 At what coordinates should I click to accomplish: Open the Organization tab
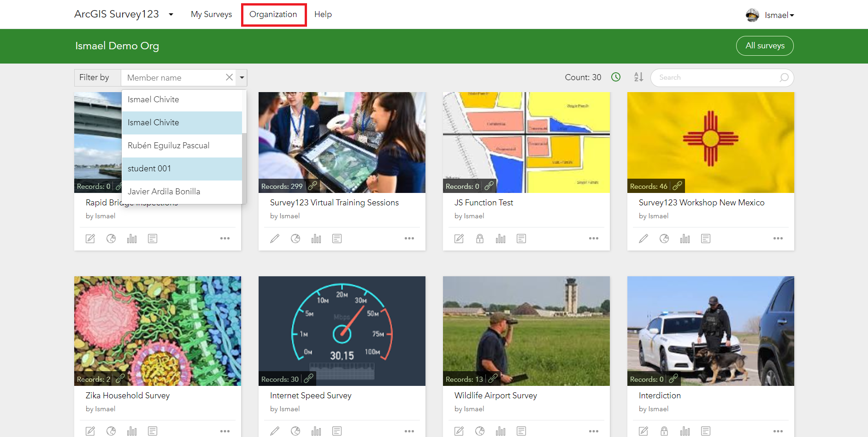[273, 14]
